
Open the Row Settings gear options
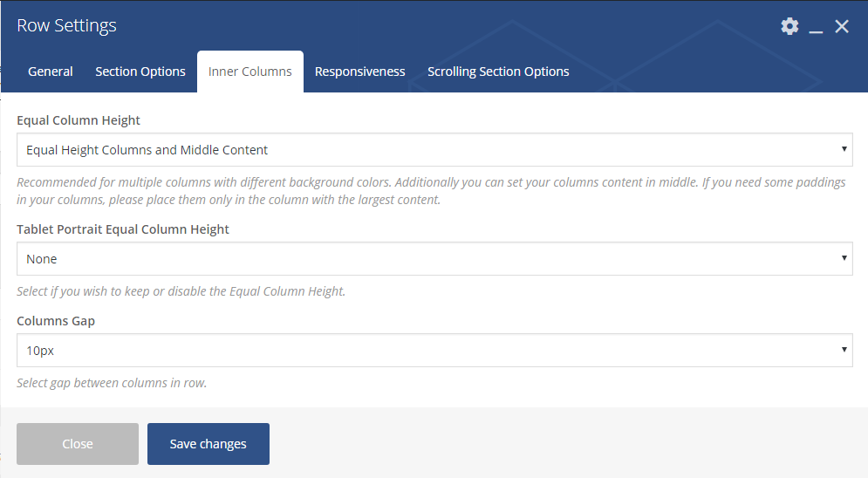[x=789, y=26]
